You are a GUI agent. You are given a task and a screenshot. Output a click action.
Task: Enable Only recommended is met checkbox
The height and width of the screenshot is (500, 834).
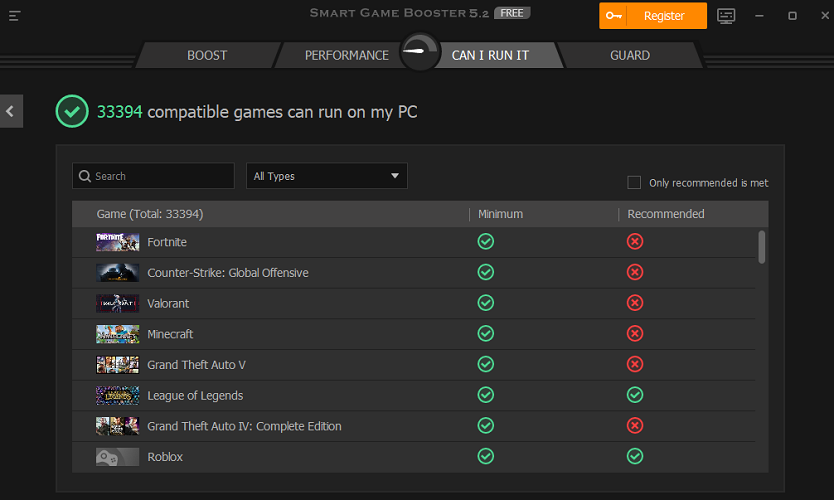click(634, 182)
